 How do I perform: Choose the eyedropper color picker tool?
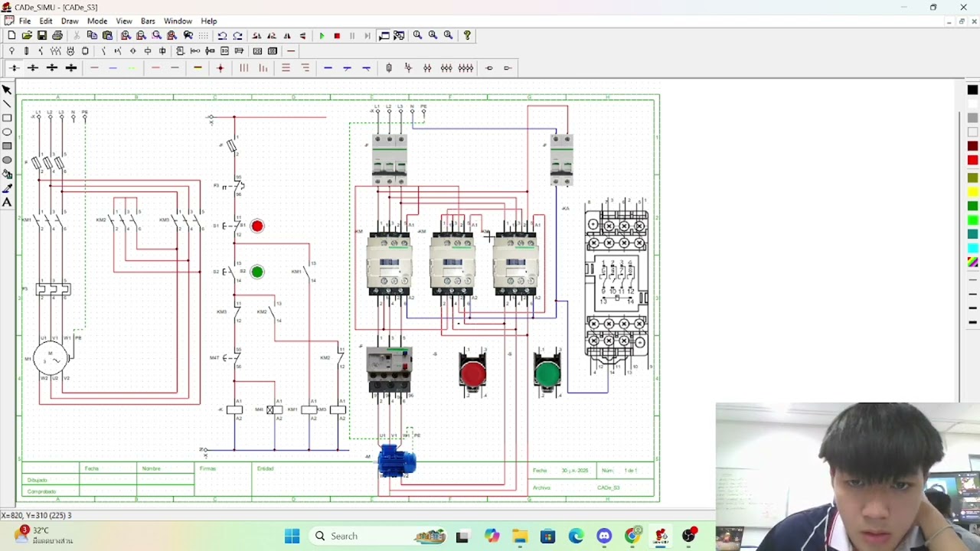coord(7,188)
